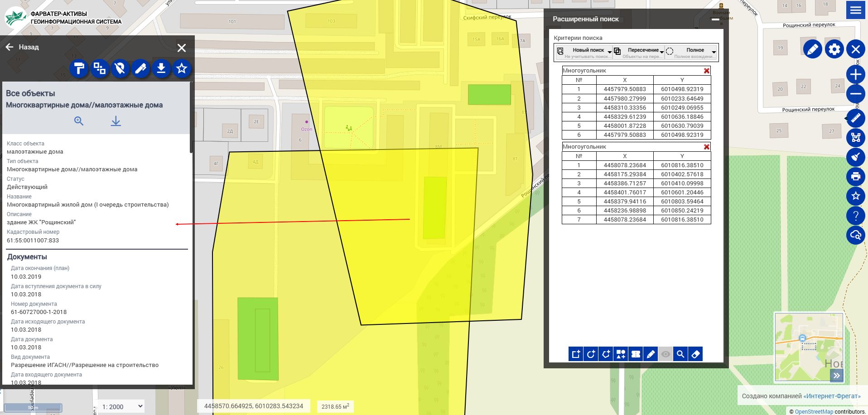868x415 pixels.
Task: Select the ruler measurement tool
Action: pyautogui.click(x=855, y=119)
